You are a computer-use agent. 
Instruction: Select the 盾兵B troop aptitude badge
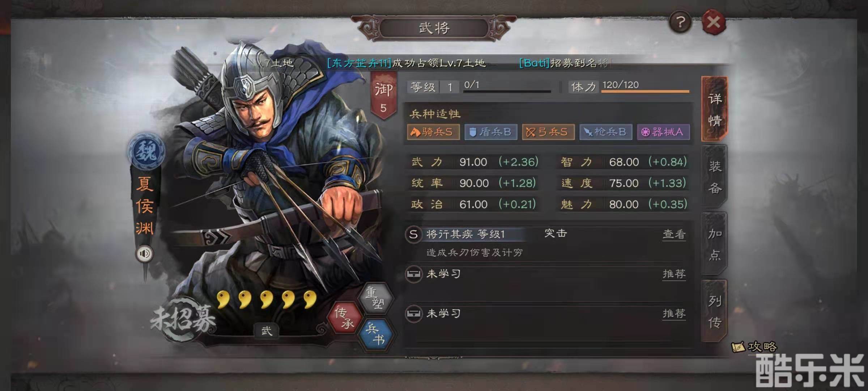pyautogui.click(x=491, y=132)
